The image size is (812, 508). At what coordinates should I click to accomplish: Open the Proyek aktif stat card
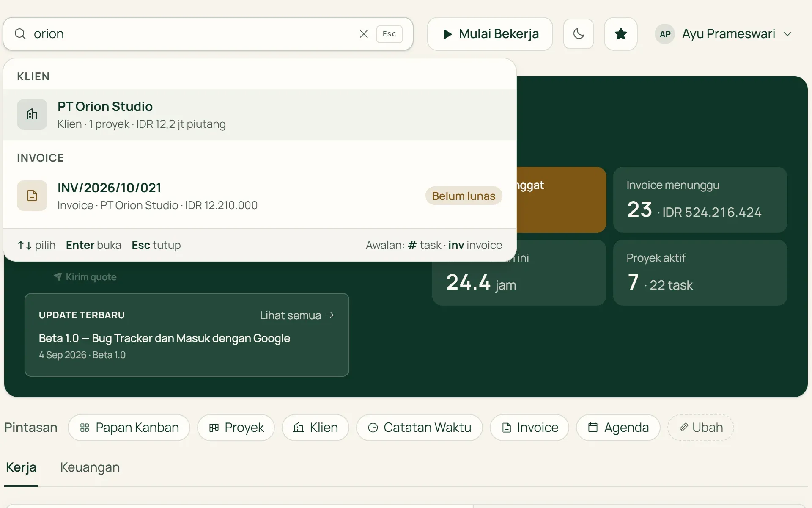(x=700, y=272)
